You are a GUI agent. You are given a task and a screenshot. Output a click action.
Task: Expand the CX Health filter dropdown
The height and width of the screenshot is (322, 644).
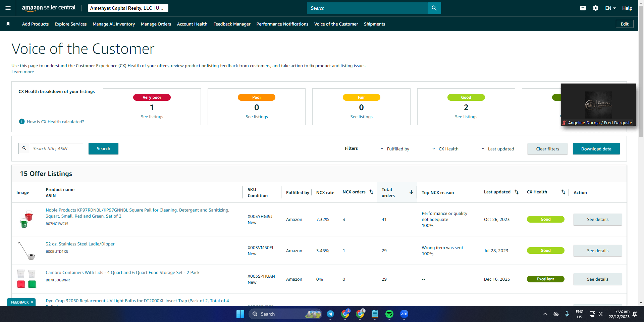tap(445, 149)
